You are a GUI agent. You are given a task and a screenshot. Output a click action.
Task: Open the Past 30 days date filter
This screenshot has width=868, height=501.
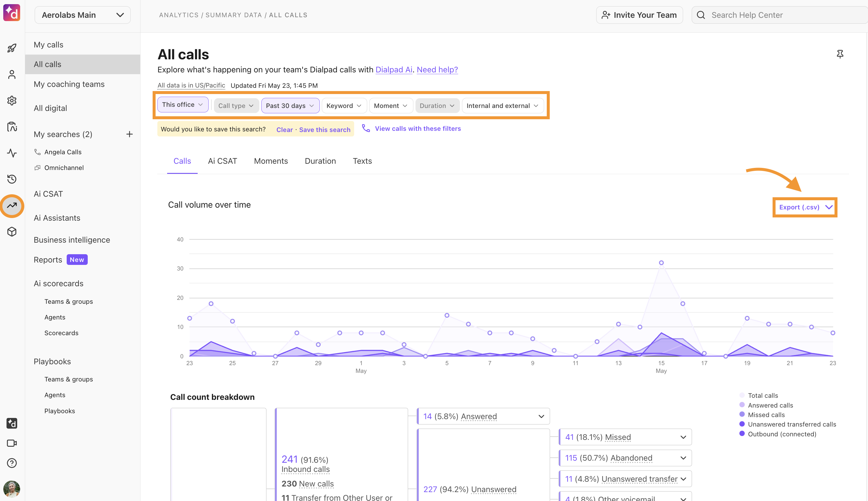[290, 106]
